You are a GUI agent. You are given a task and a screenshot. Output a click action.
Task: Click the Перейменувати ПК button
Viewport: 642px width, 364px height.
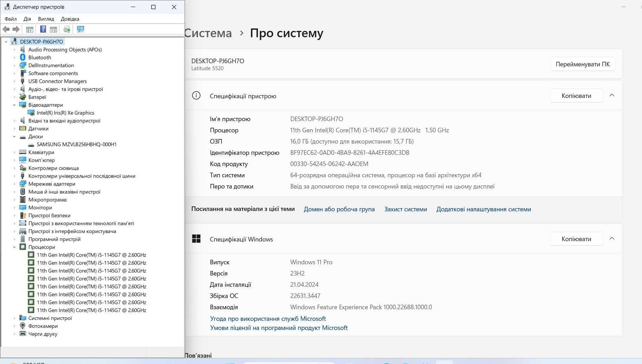tap(583, 64)
